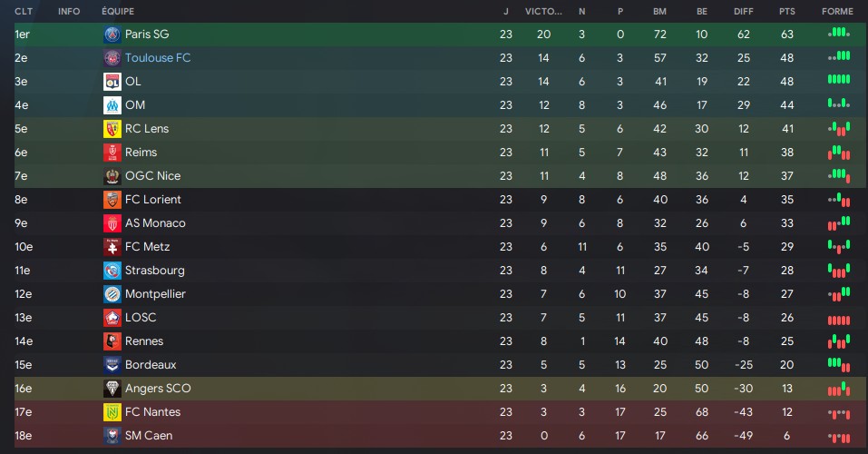Image resolution: width=868 pixels, height=454 pixels.
Task: Click the Angers SCO crest
Action: click(x=112, y=388)
